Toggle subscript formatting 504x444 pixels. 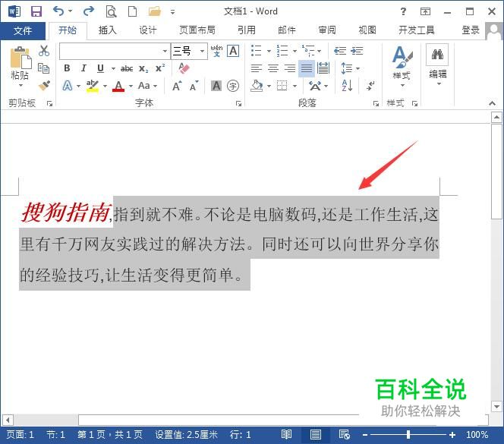point(143,68)
